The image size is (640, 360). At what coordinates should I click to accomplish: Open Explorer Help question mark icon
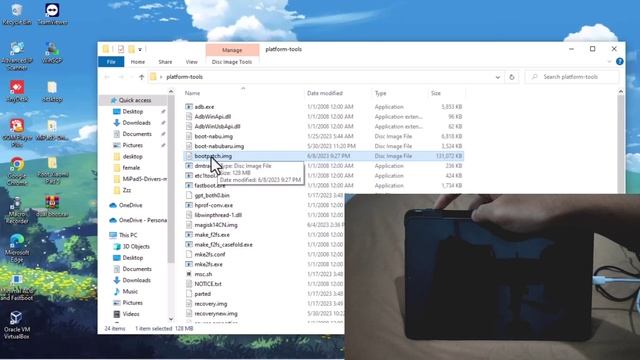620,62
